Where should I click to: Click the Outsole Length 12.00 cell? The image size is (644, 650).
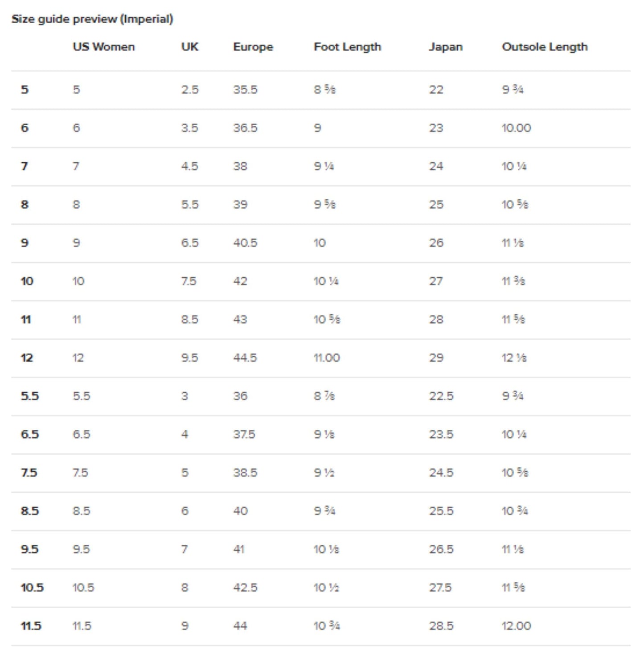[x=516, y=626]
